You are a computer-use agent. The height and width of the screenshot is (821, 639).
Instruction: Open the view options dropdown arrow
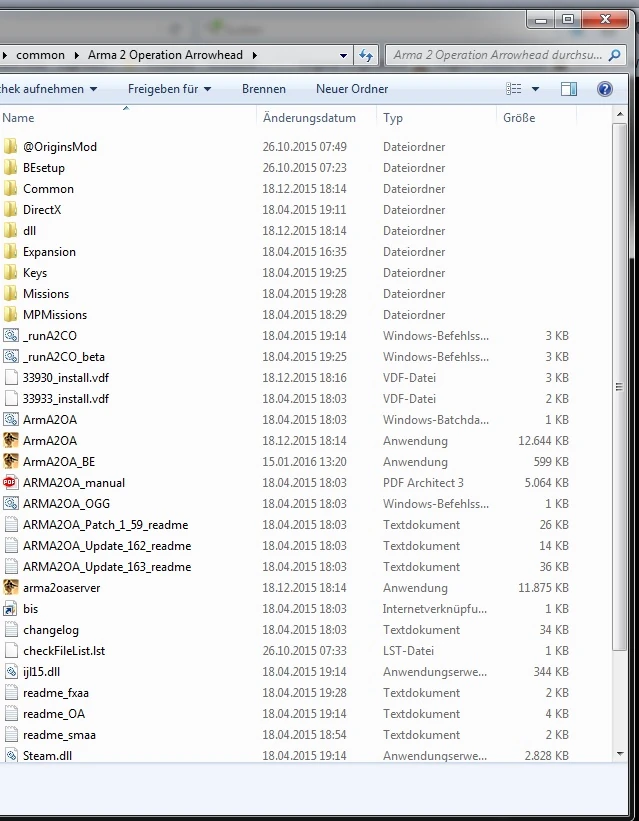click(x=535, y=89)
